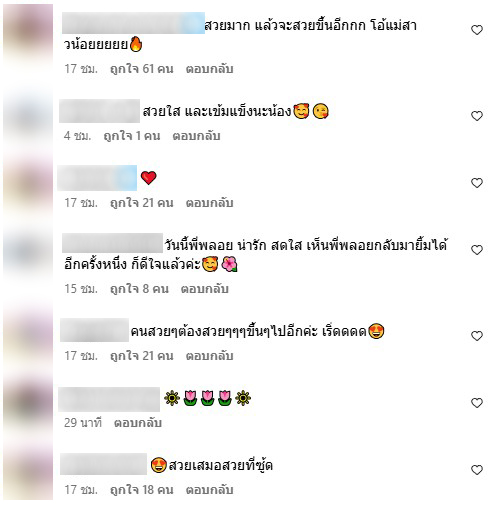Tap heart icon beside the red heart comment
Viewport: 495px width, 512px height.
pos(477,183)
